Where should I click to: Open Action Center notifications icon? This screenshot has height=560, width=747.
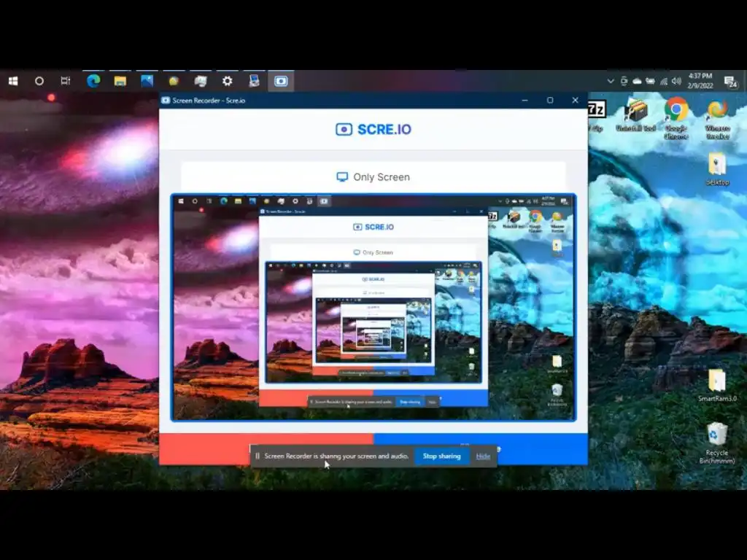[x=729, y=82]
